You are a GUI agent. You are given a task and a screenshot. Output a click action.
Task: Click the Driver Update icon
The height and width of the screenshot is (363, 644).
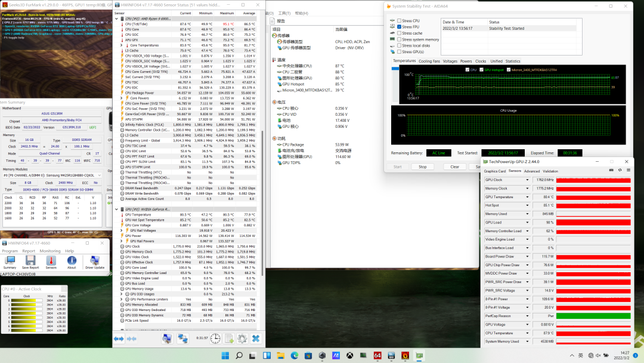click(x=94, y=261)
